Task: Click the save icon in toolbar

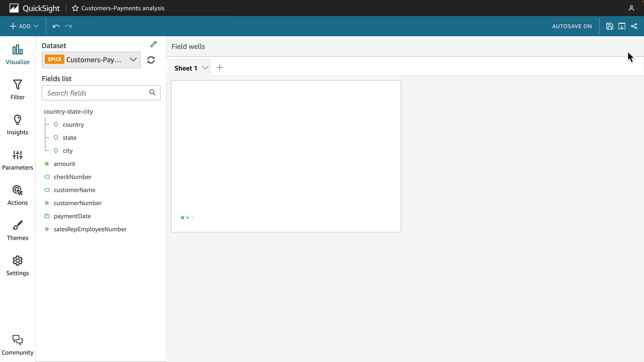Action: point(610,26)
